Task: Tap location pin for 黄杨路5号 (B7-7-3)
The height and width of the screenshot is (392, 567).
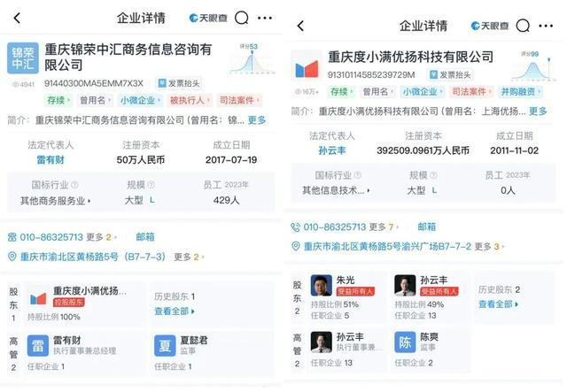Action: tap(12, 257)
